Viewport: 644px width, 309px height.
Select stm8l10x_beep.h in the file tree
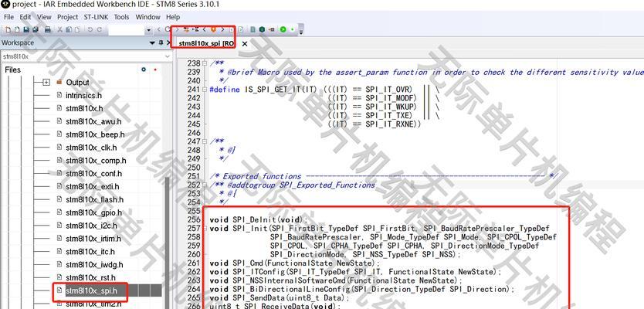95,134
